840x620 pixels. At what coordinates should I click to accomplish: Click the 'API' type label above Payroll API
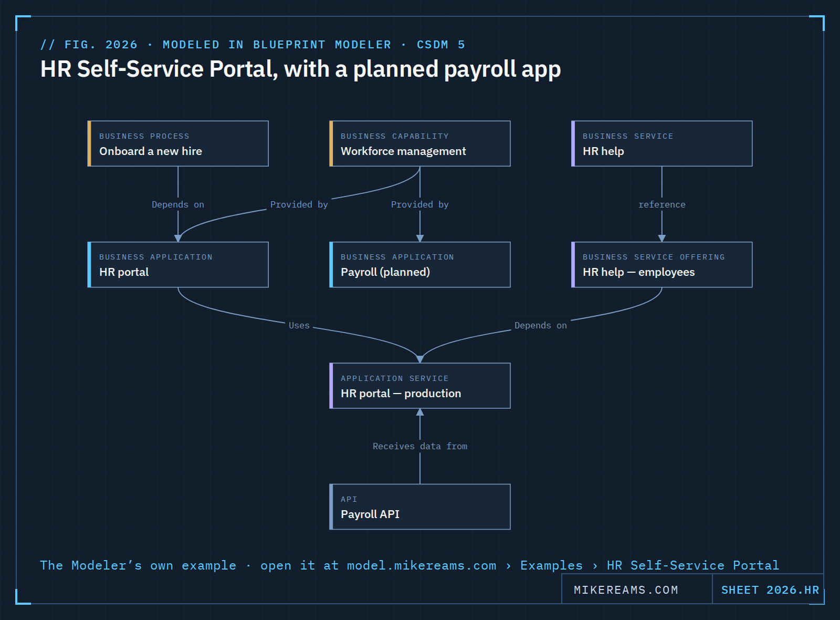point(349,499)
